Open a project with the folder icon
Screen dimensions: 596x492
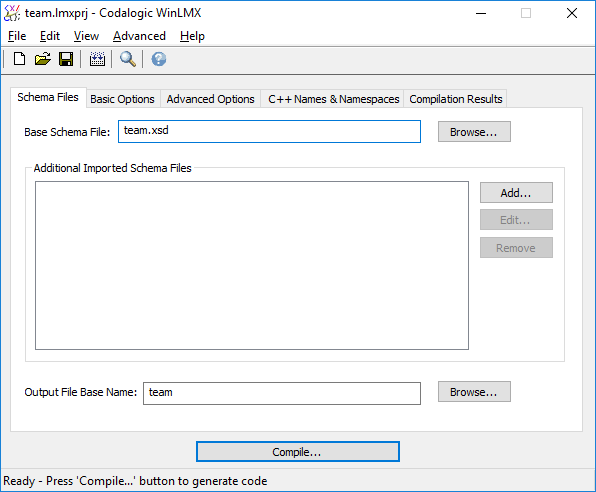point(43,59)
